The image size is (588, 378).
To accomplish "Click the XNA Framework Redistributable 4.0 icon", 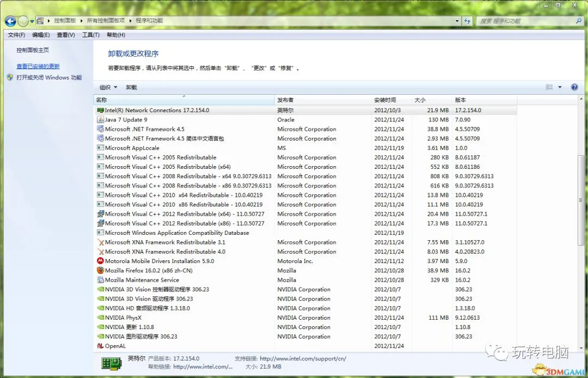I will 100,252.
